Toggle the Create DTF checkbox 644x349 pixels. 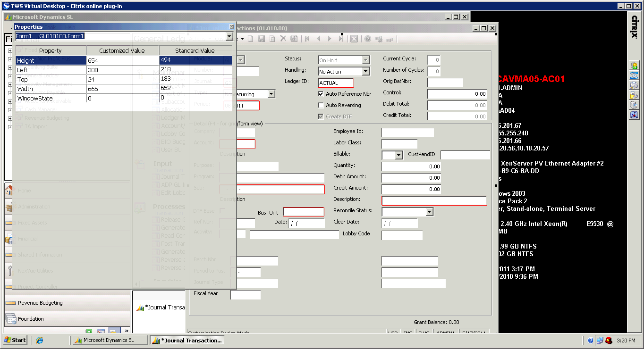coord(321,116)
